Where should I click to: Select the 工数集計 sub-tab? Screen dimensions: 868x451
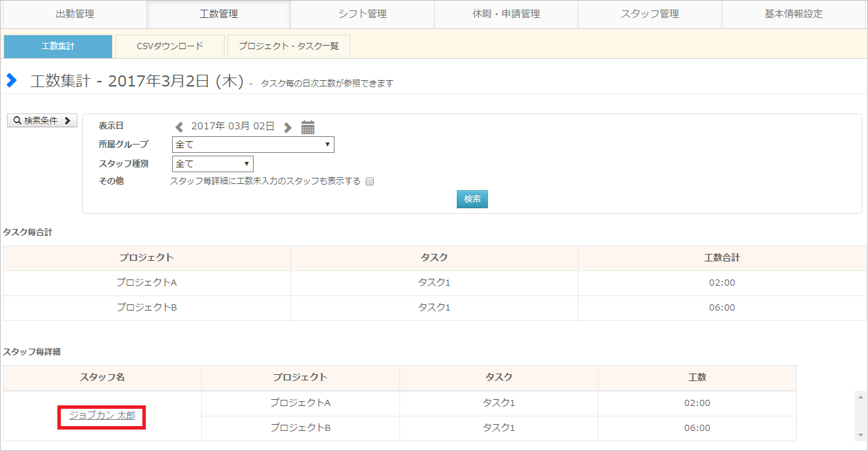[58, 46]
